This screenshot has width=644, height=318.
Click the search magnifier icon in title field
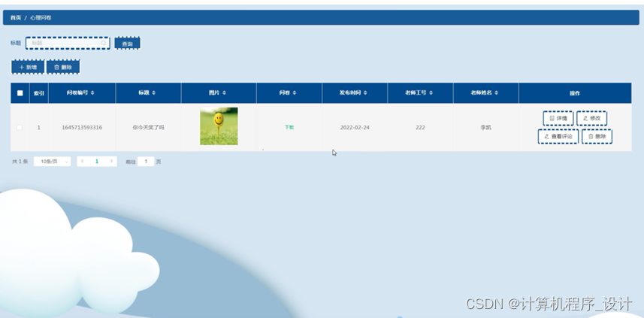point(104,43)
